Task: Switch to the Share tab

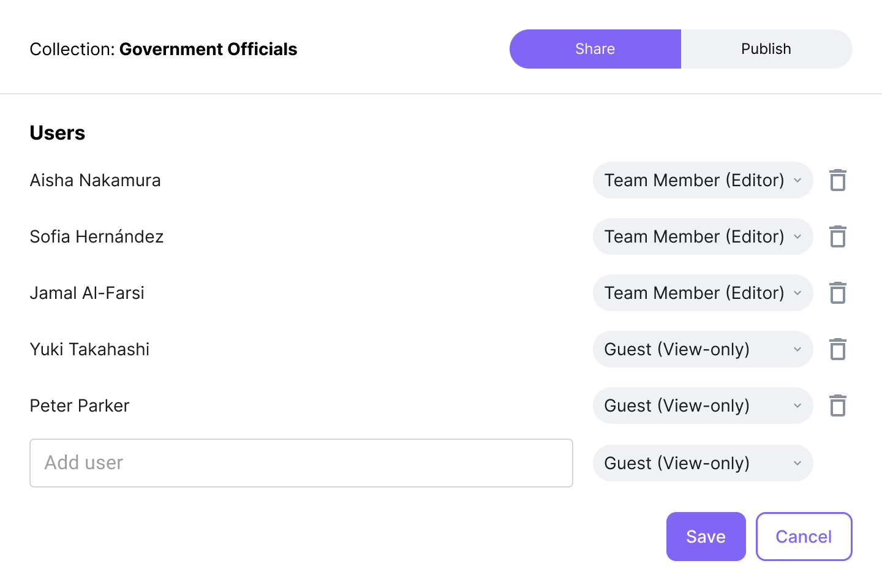Action: pyautogui.click(x=595, y=49)
